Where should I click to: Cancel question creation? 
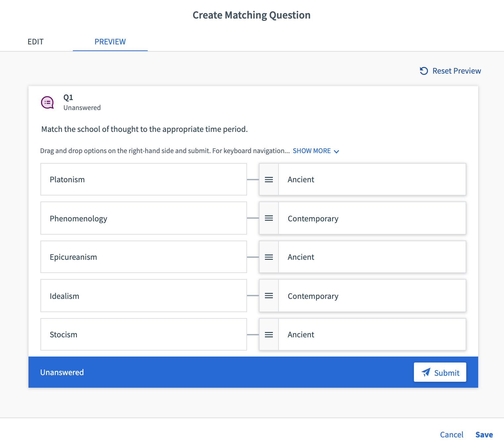pyautogui.click(x=452, y=434)
